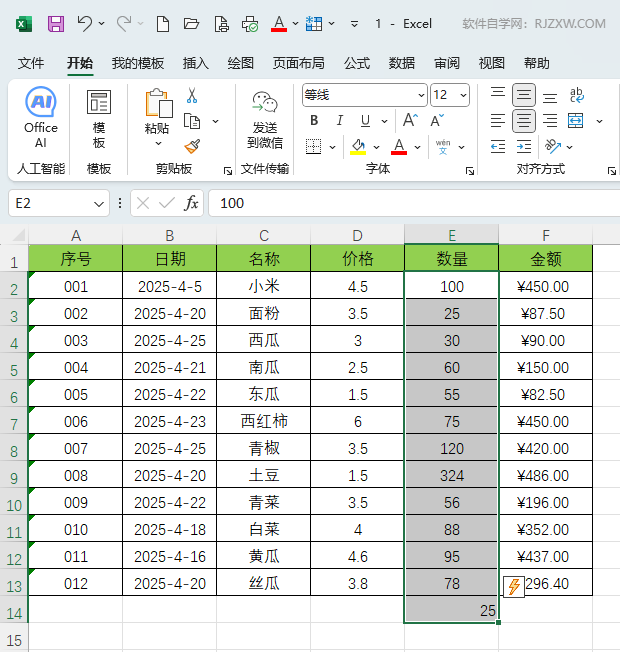Click the lightning Flash Fill options icon
The height and width of the screenshot is (652, 620).
pos(514,587)
